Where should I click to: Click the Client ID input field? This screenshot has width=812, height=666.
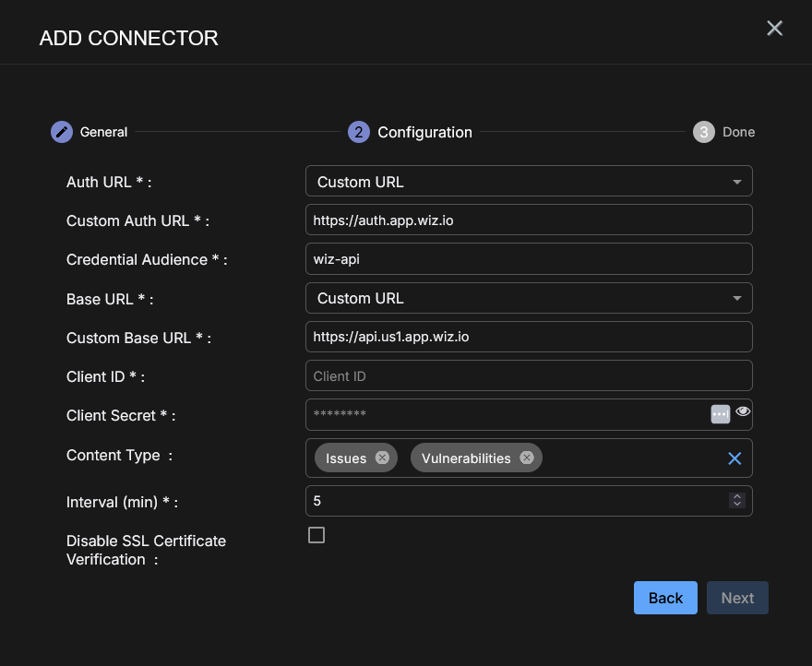point(529,376)
